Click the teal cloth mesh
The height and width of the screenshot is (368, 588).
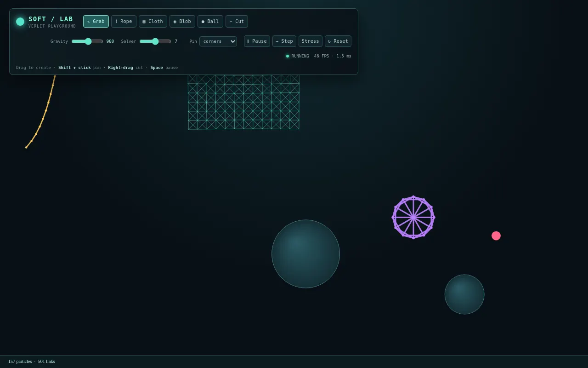point(243,102)
